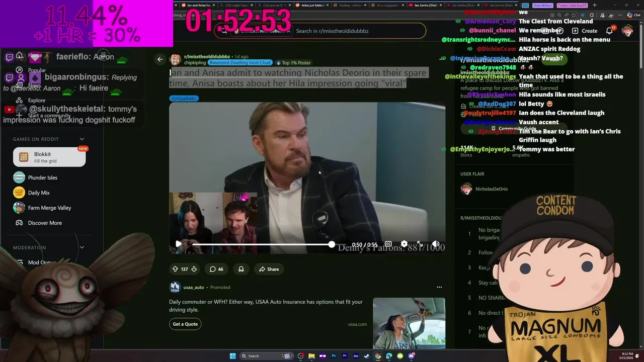Open the Windows Start menu
Image resolution: width=644 pixels, height=362 pixels.
(x=233, y=356)
